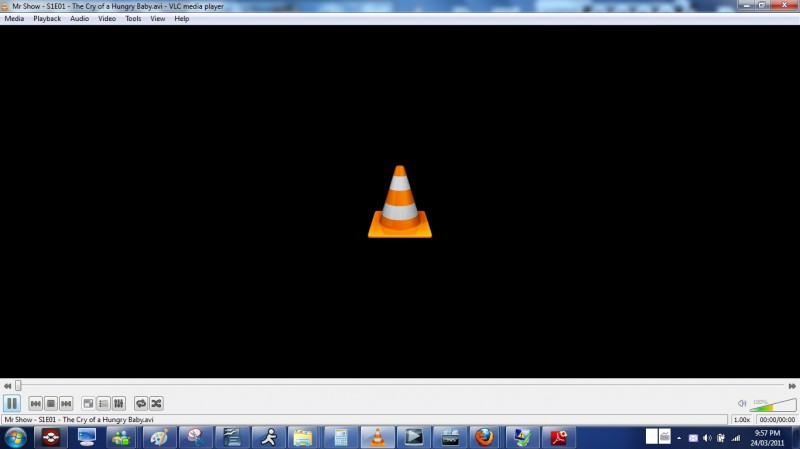Click the seek bar handle
Viewport: 800px width, 449px height.
coord(18,386)
